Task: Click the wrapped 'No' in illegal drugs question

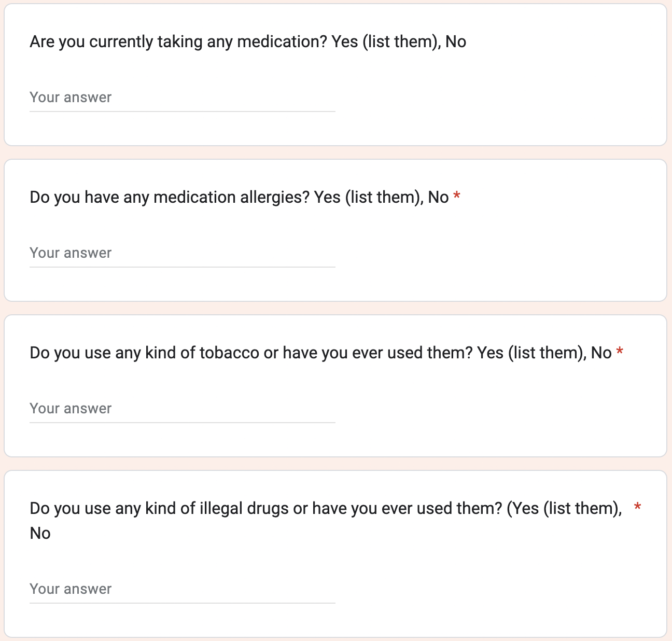Action: pyautogui.click(x=40, y=533)
